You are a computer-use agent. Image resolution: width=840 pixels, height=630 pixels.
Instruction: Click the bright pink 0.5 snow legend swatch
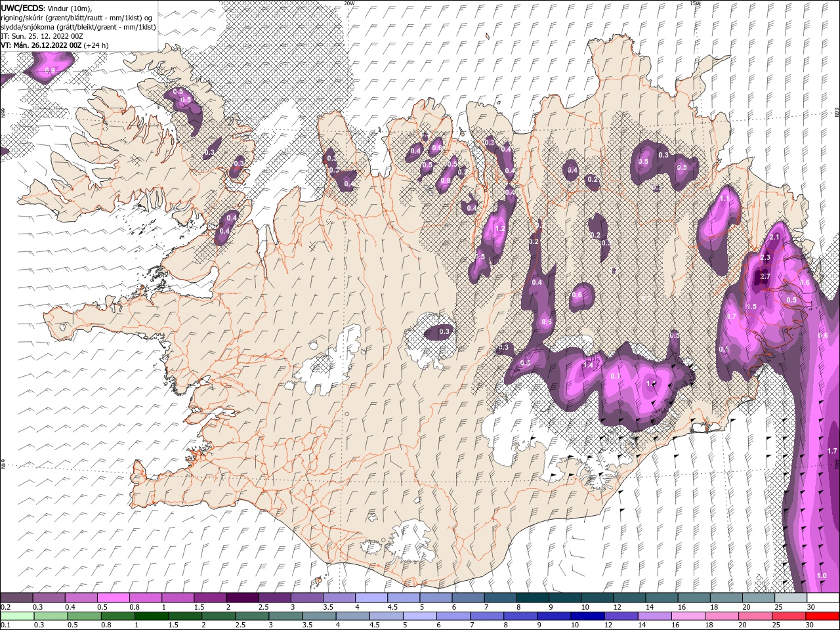click(x=113, y=598)
